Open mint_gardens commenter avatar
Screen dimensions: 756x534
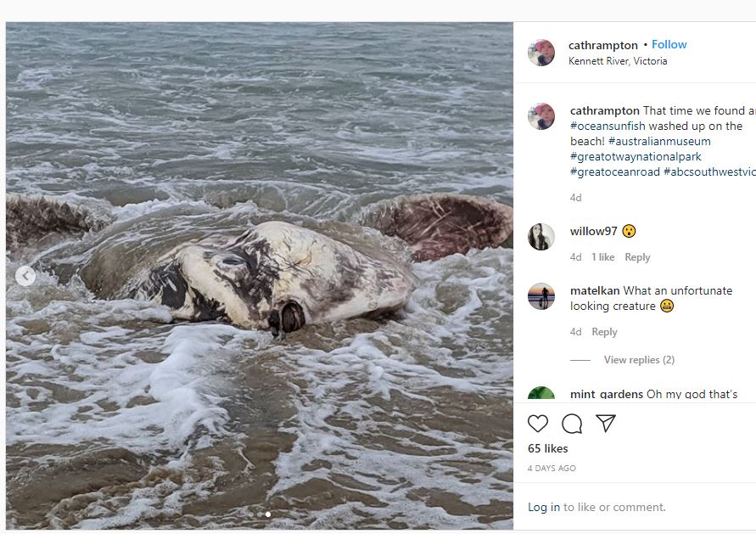coord(541,393)
